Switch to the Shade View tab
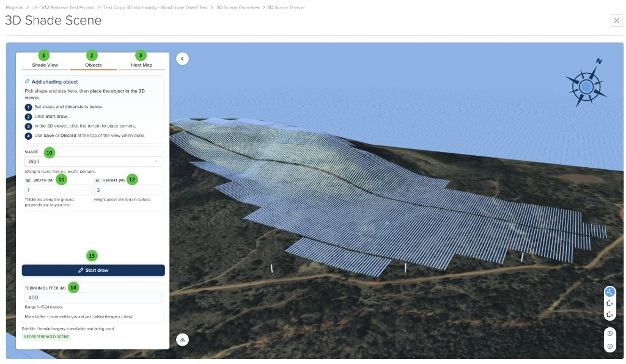This screenshot has height=364, width=626. (x=45, y=64)
